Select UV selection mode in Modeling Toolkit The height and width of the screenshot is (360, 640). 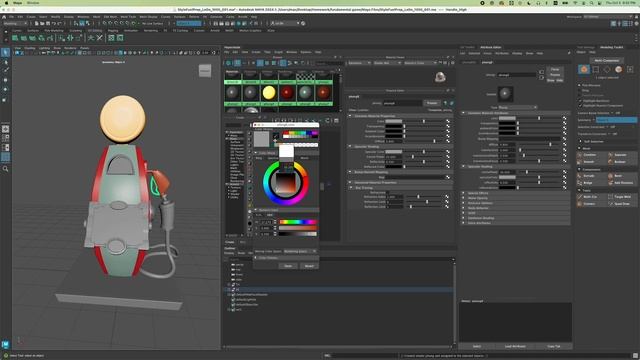(x=630, y=69)
